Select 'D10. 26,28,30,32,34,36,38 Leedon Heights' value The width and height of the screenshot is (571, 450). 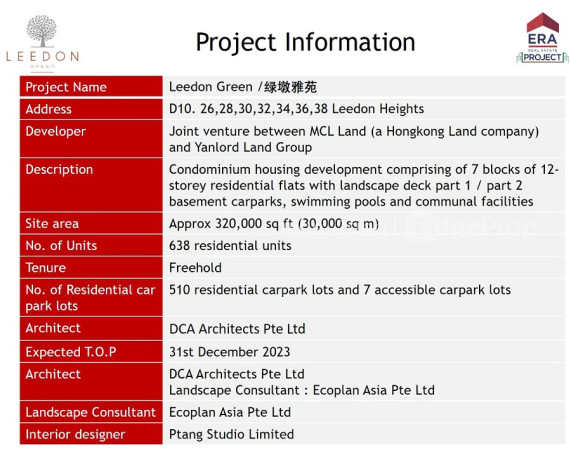pos(296,109)
